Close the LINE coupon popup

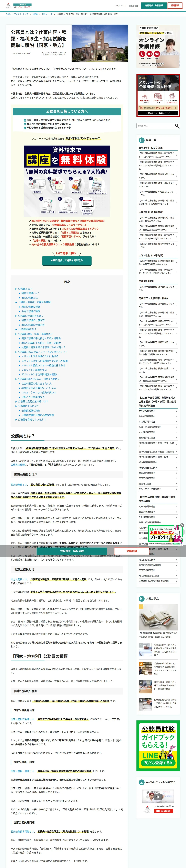(x=182, y=525)
